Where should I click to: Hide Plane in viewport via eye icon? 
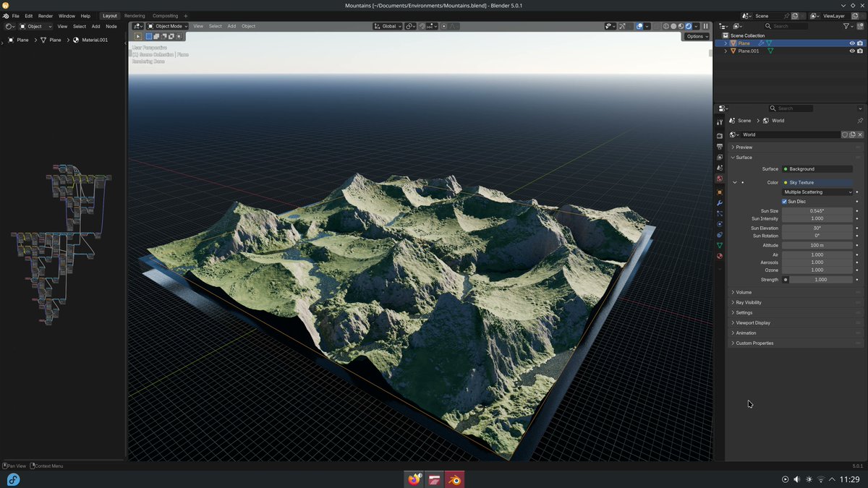click(x=852, y=43)
